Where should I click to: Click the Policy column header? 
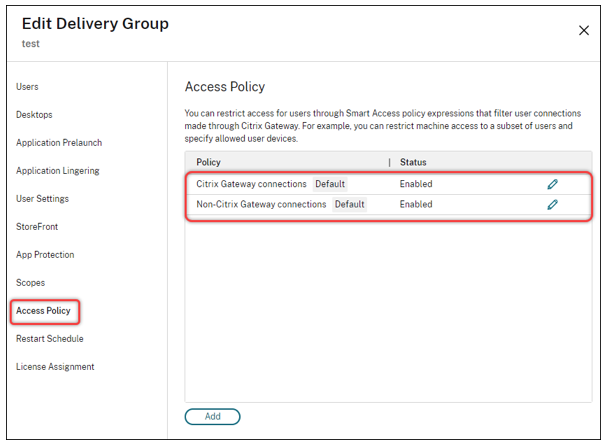pyautogui.click(x=209, y=162)
